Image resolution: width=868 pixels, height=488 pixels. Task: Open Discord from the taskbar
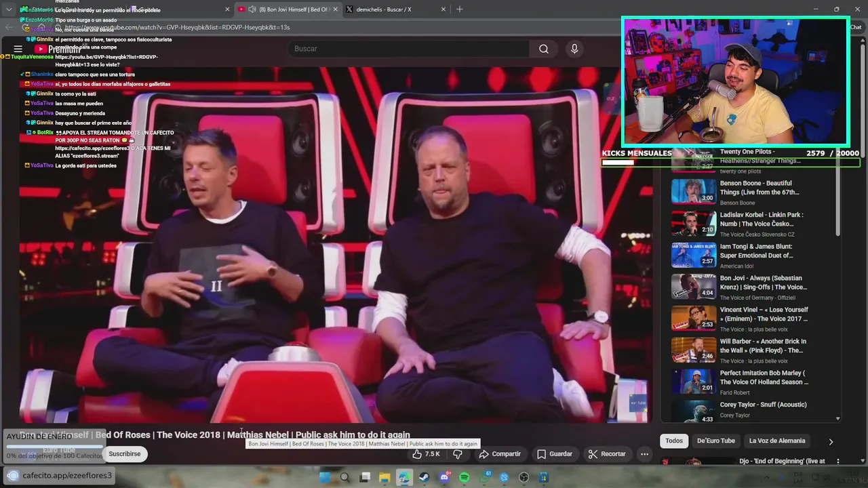(444, 477)
